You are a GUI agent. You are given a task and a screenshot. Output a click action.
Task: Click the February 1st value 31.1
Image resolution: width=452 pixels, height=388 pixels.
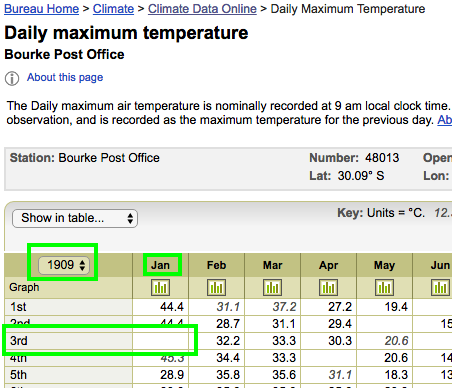(x=228, y=307)
